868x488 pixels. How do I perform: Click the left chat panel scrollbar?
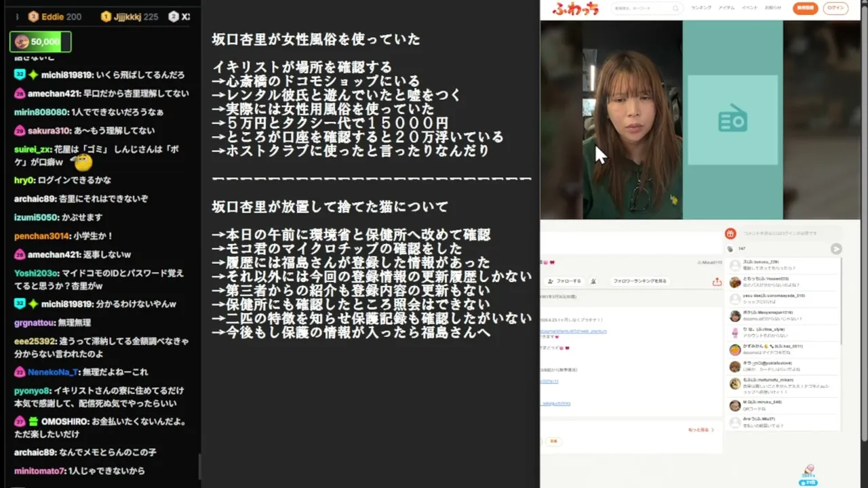pos(199,466)
